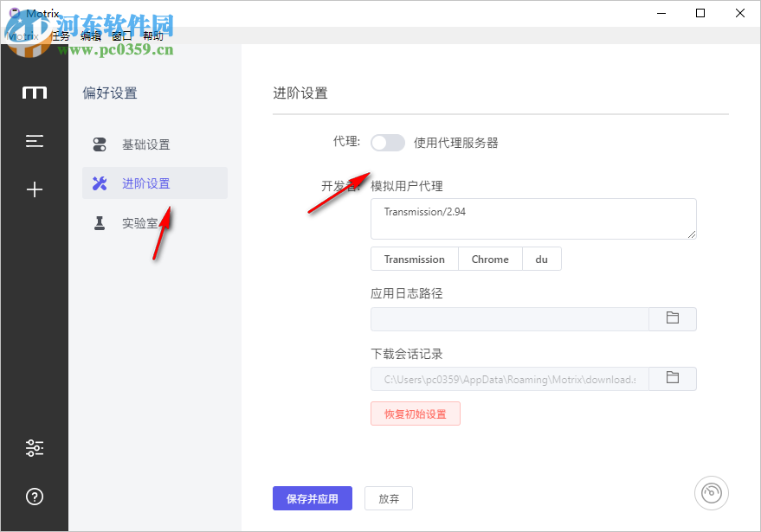Click the speedometer icon in the bottom right
Image resolution: width=761 pixels, height=532 pixels.
click(711, 493)
